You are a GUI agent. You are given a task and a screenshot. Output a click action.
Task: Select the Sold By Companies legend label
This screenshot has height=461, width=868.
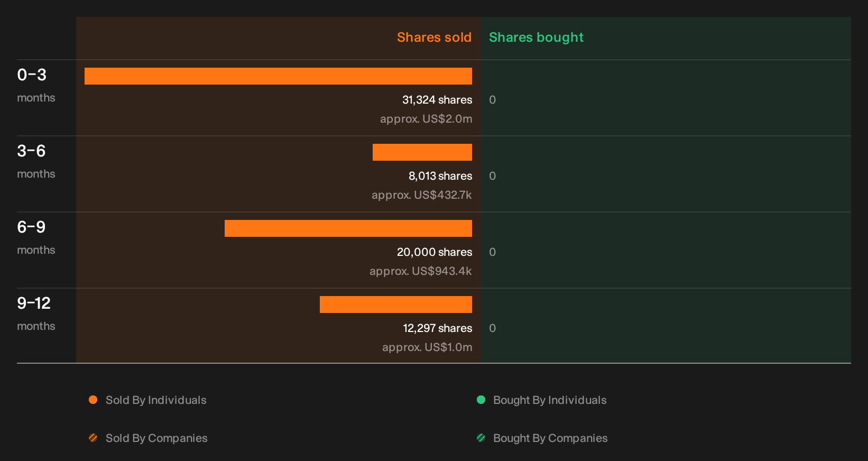156,438
